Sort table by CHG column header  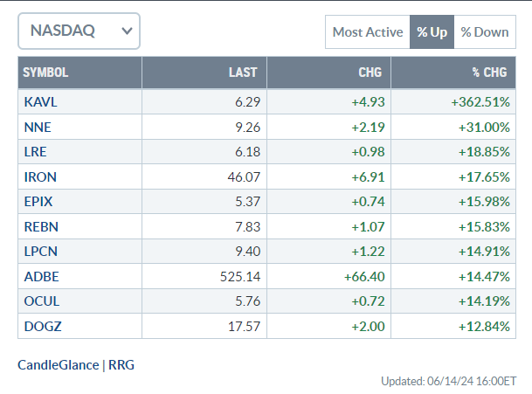pos(370,73)
